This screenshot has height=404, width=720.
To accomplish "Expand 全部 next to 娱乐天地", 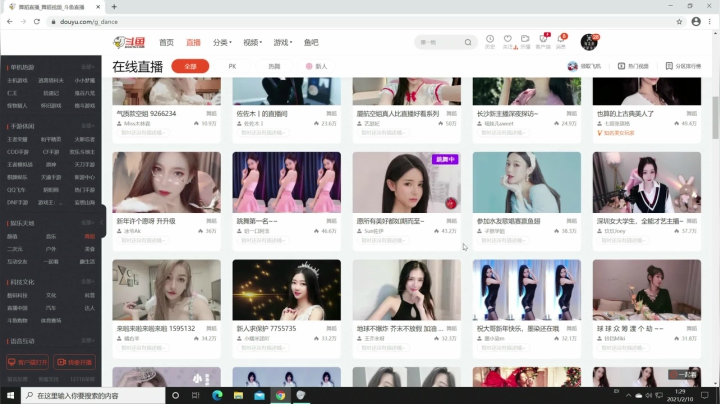I will tap(87, 223).
